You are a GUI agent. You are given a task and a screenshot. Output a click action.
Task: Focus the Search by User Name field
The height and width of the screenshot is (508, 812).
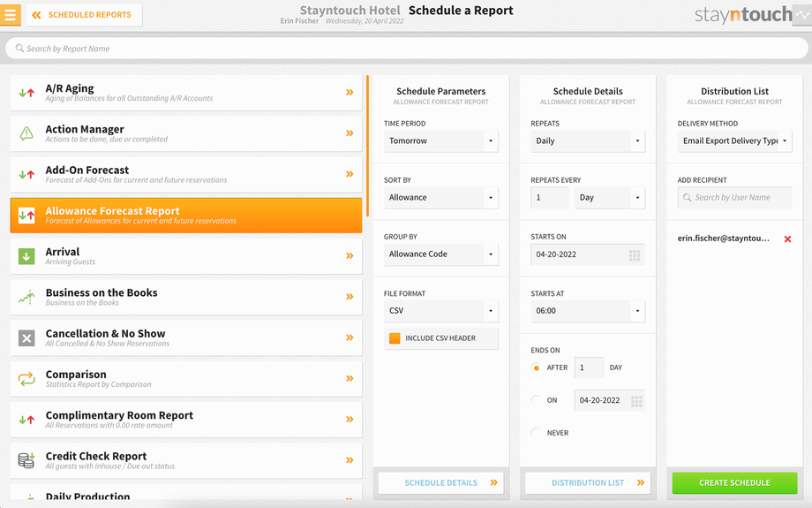tap(735, 198)
